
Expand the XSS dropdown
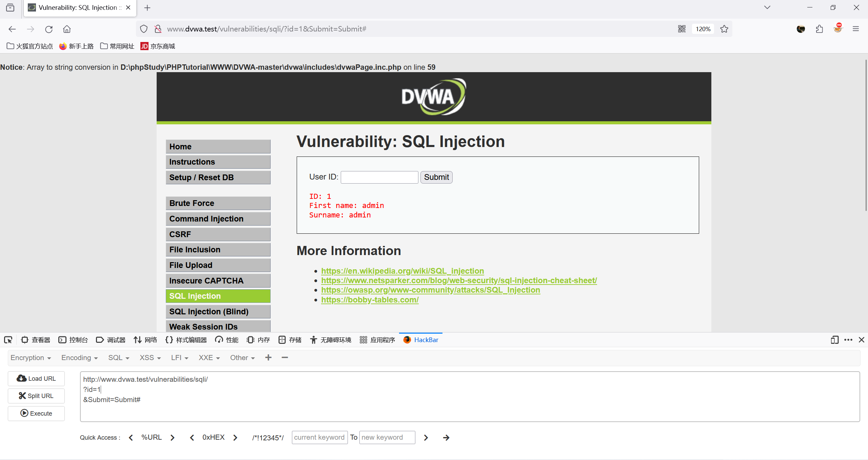click(x=150, y=358)
